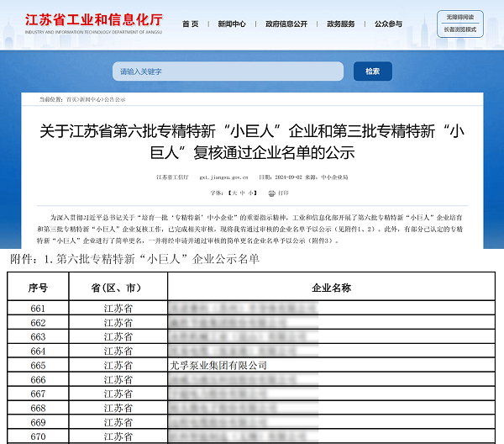This screenshot has height=444, width=504.
Task: Click serial number 662 cell
Action: [38, 322]
